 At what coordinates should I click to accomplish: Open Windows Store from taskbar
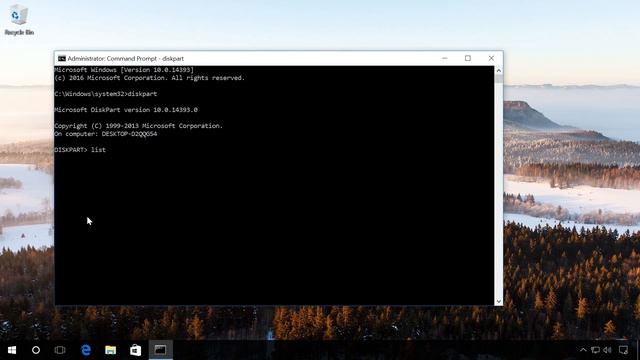coord(136,350)
